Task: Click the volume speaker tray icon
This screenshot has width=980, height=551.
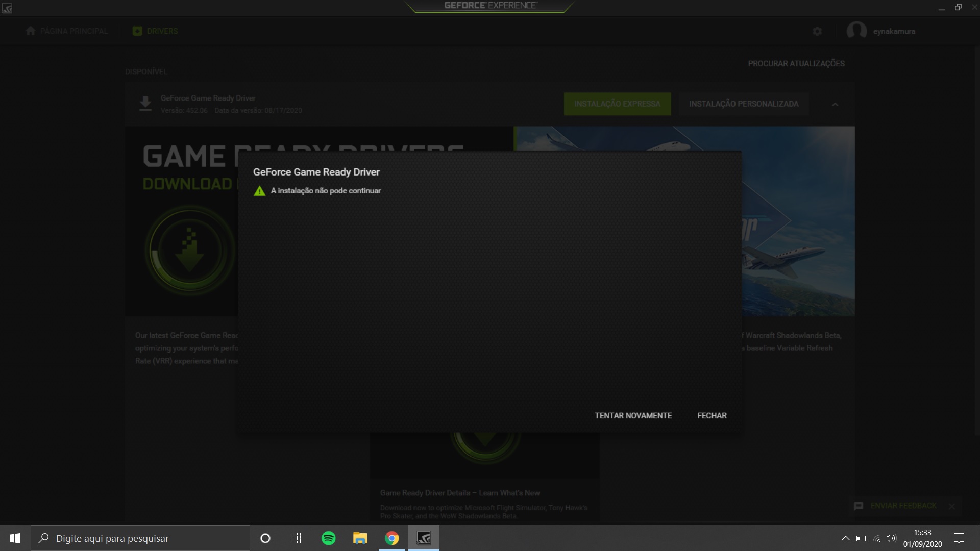Action: tap(891, 538)
